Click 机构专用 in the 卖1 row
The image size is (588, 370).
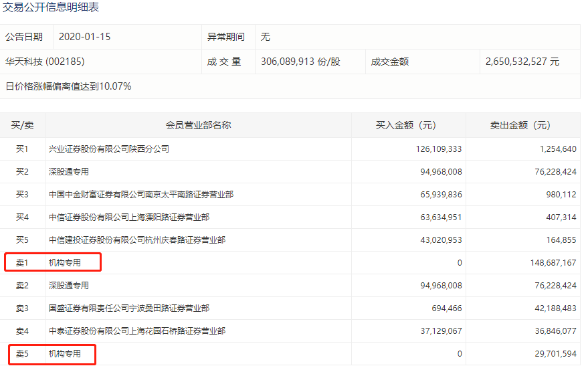coord(64,263)
